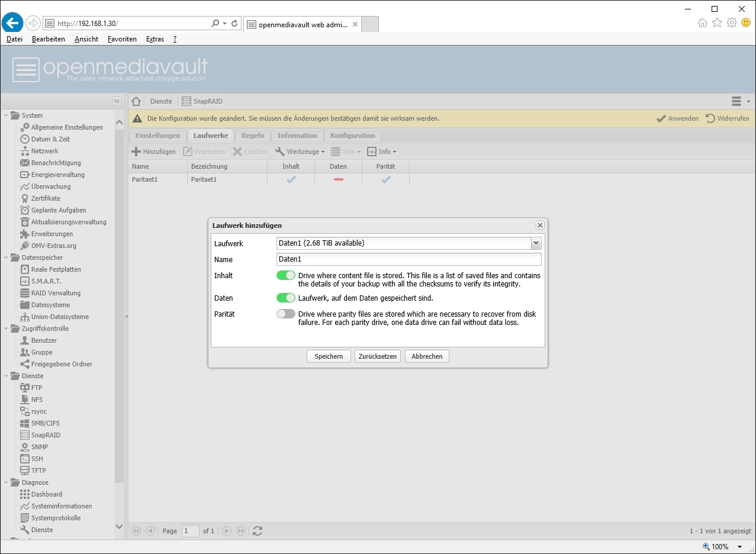The height and width of the screenshot is (554, 756).
Task: Click the Netzwerk icon in sidebar
Action: coord(25,151)
